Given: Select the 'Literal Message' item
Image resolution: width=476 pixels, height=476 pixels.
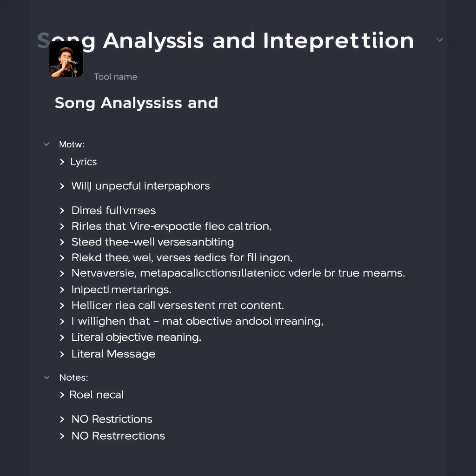Looking at the screenshot, I should click(113, 354).
